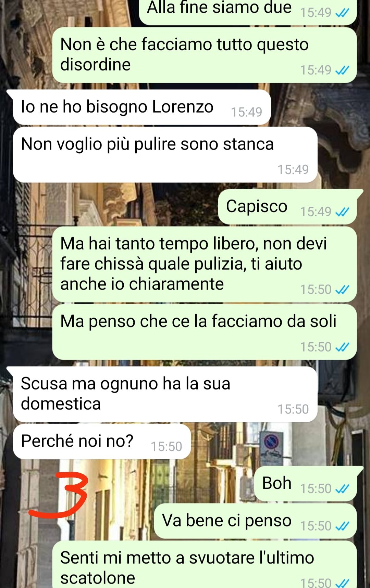
Task: Tap the 'Non è che facciamo tutto questo disordine' text
Action: coord(184,54)
